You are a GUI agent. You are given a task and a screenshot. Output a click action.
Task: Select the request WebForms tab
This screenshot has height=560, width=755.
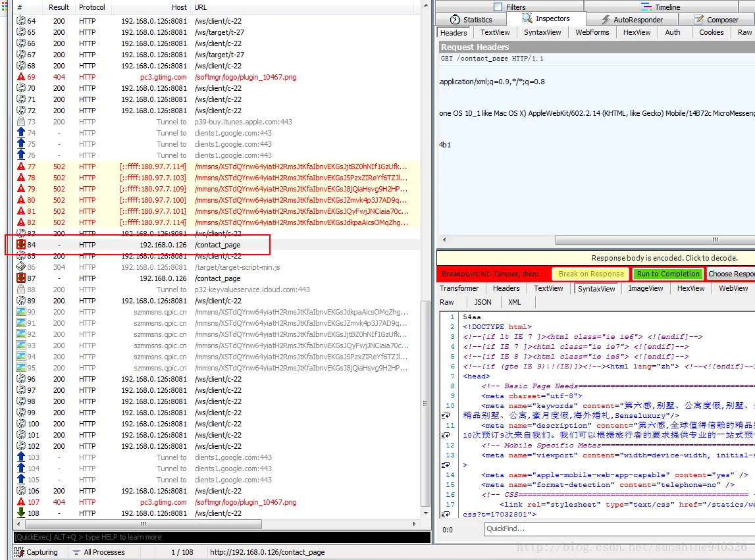point(592,32)
